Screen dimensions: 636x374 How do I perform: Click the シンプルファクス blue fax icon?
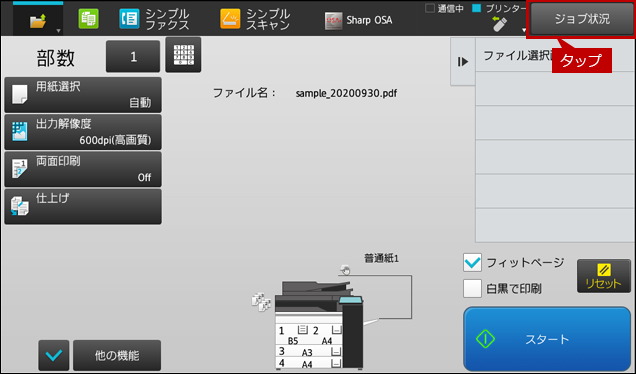coord(129,19)
